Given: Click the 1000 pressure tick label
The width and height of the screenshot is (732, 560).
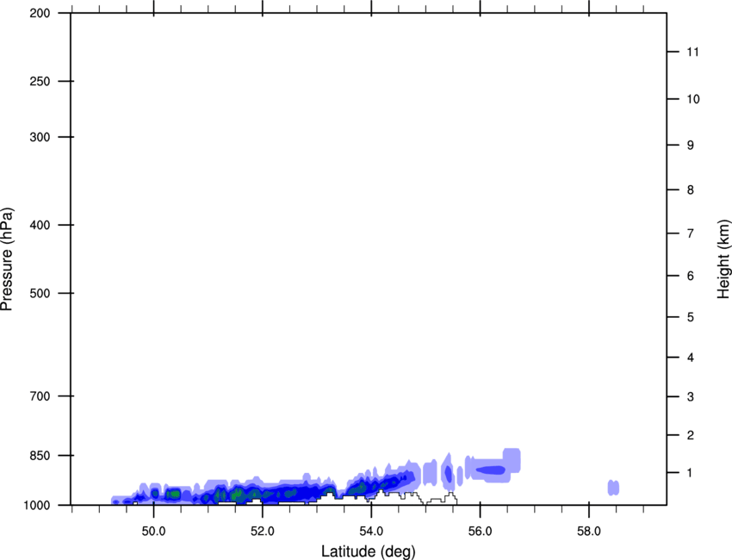Looking at the screenshot, I should tap(36, 506).
